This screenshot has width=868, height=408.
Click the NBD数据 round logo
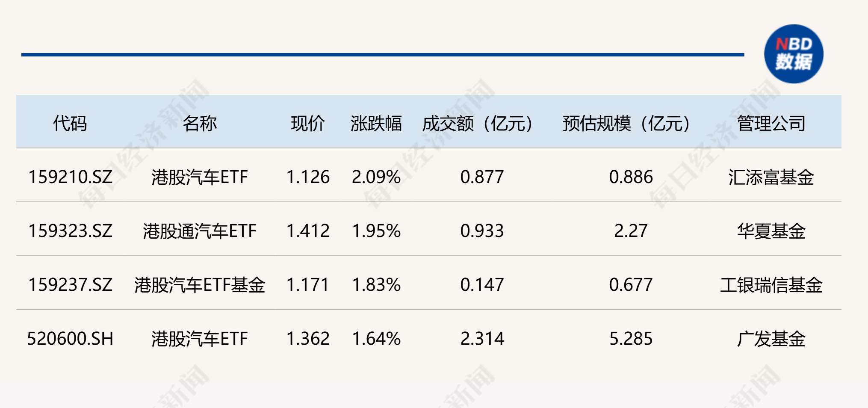[794, 54]
